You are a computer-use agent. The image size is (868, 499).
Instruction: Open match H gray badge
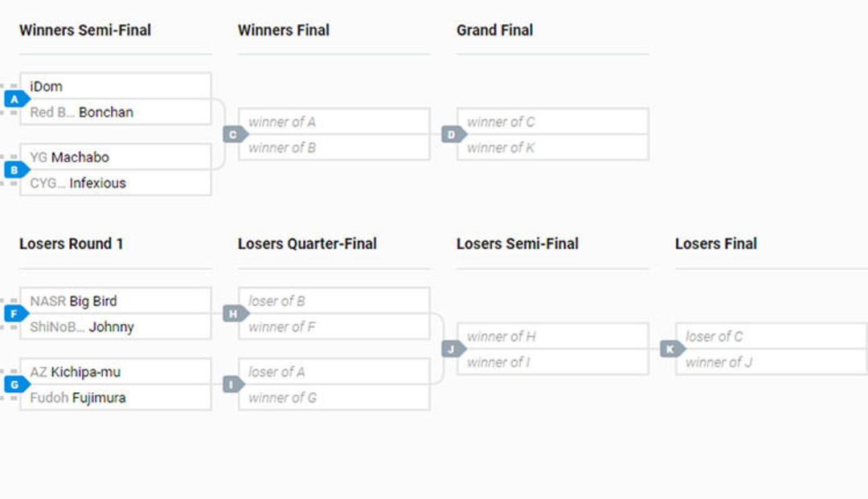click(x=235, y=313)
